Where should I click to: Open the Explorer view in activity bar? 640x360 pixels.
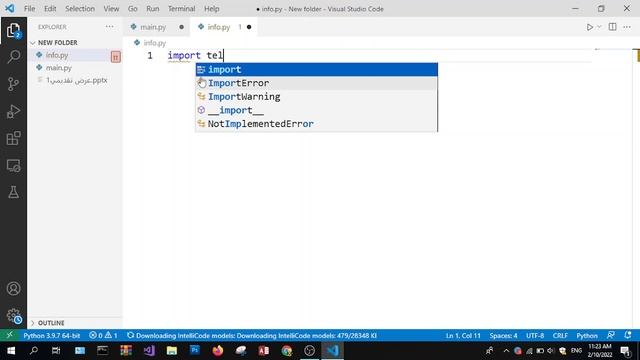[x=13, y=31]
